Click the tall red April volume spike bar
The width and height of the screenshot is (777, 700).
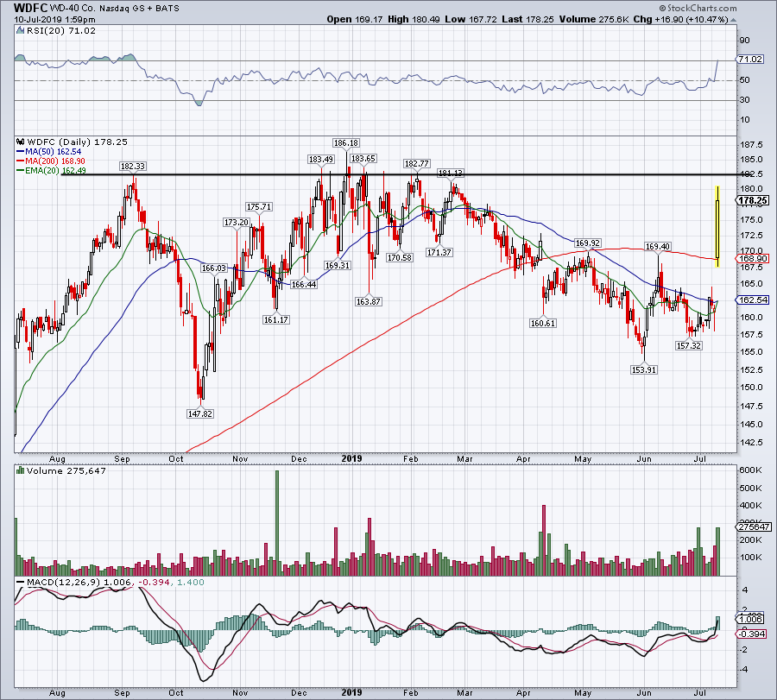[x=544, y=540]
